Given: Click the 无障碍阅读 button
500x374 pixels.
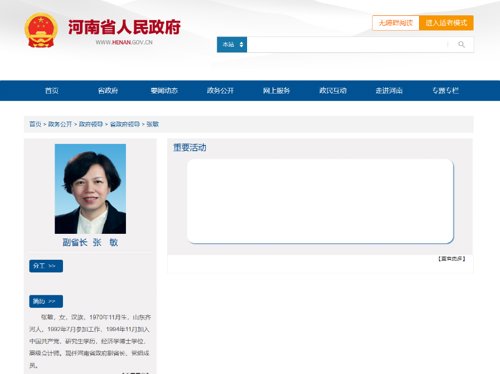Looking at the screenshot, I should [x=395, y=23].
